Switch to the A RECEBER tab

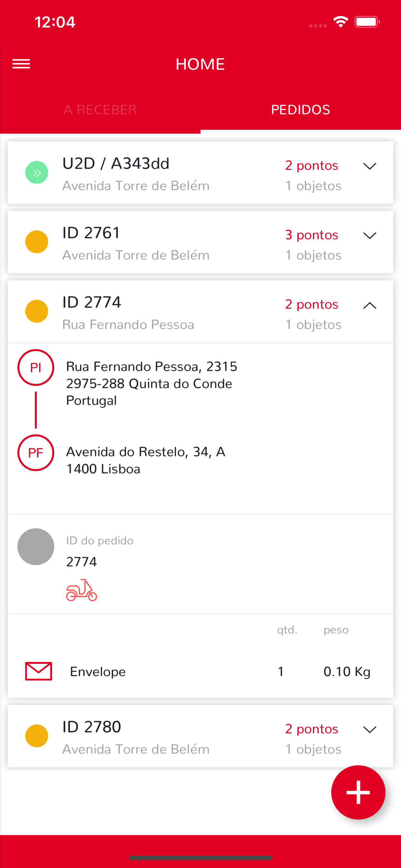click(100, 110)
